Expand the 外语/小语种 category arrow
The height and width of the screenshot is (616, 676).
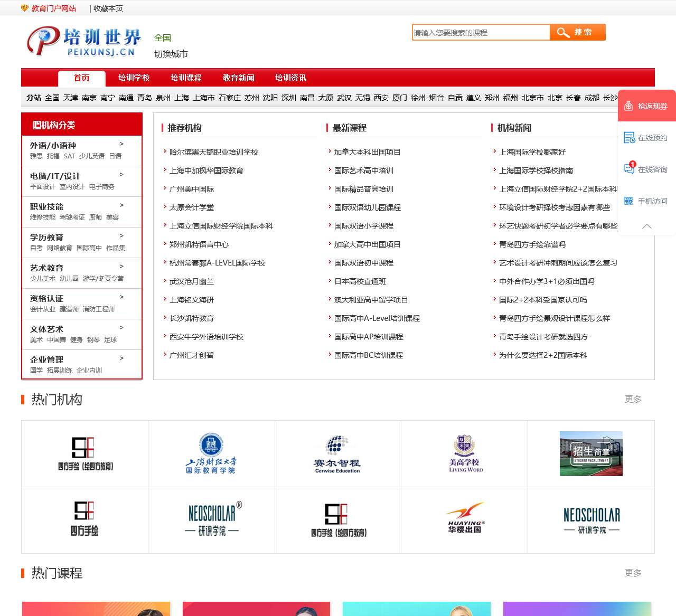coord(121,144)
